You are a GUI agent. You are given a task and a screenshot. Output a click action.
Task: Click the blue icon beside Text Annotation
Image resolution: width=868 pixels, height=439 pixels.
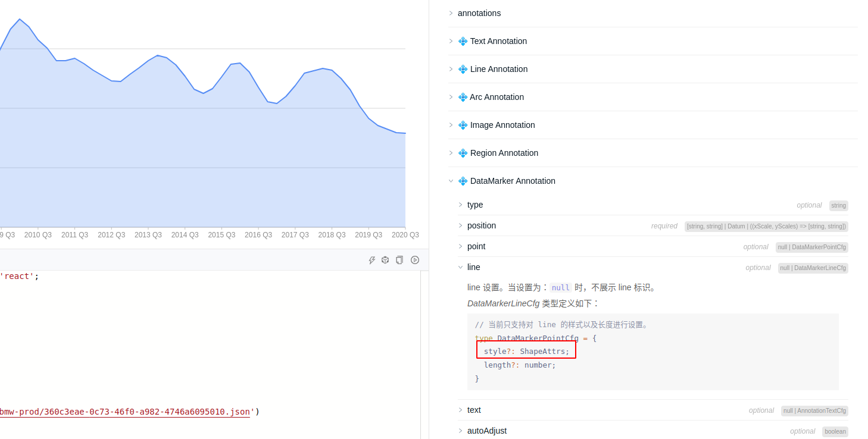click(463, 41)
